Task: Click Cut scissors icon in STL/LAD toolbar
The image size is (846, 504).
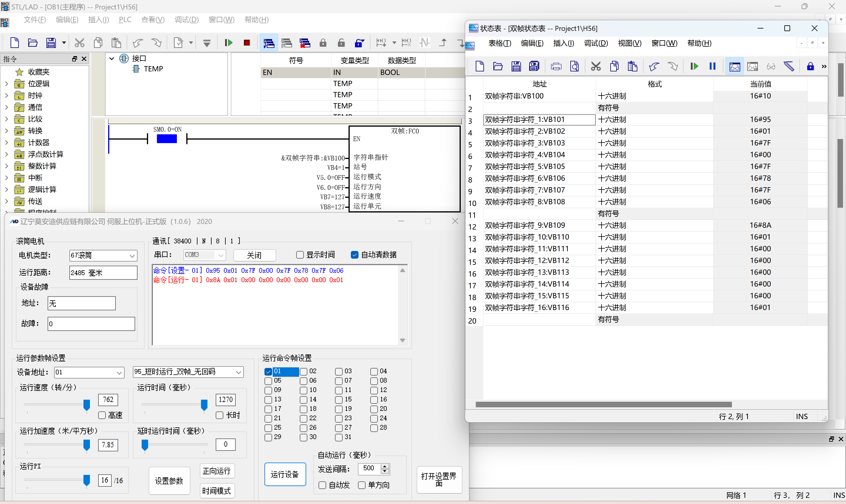Action: (79, 43)
